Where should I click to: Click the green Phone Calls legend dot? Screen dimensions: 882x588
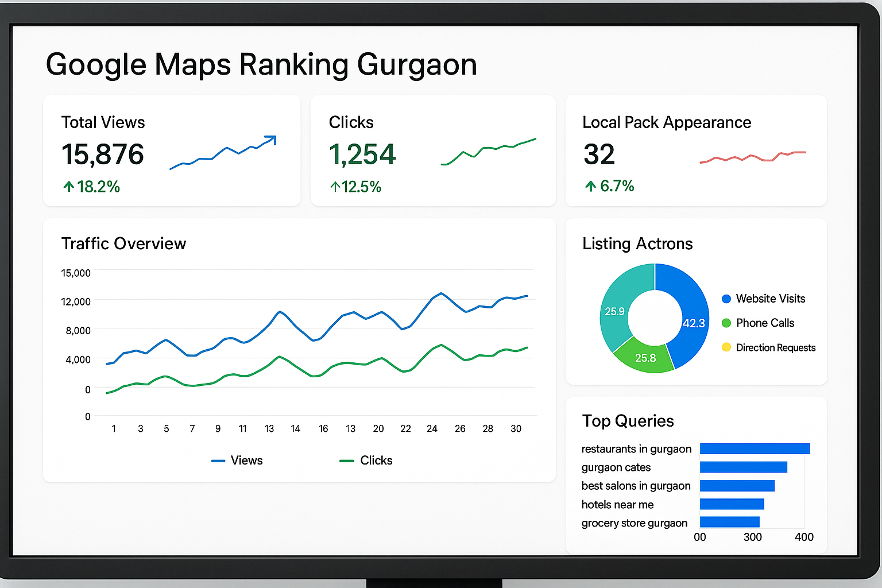tap(726, 323)
